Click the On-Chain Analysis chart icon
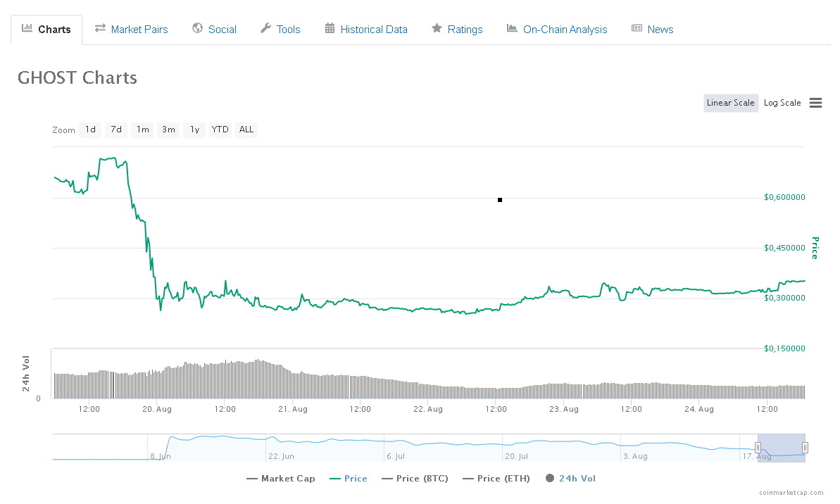The width and height of the screenshot is (840, 504). [x=512, y=28]
